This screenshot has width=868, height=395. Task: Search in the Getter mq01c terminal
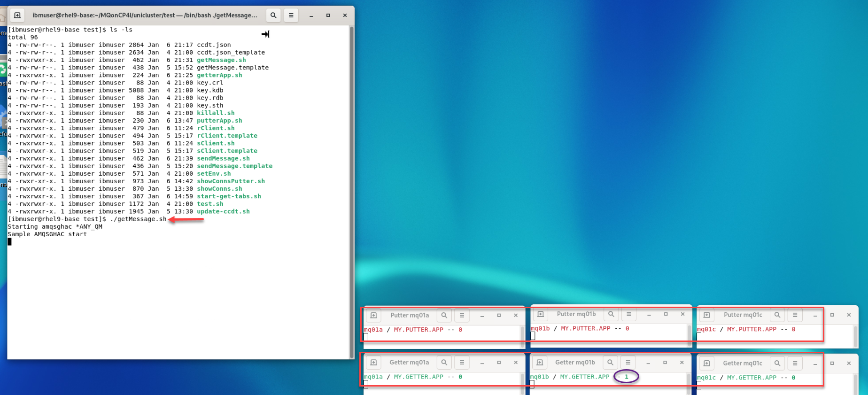click(x=777, y=364)
